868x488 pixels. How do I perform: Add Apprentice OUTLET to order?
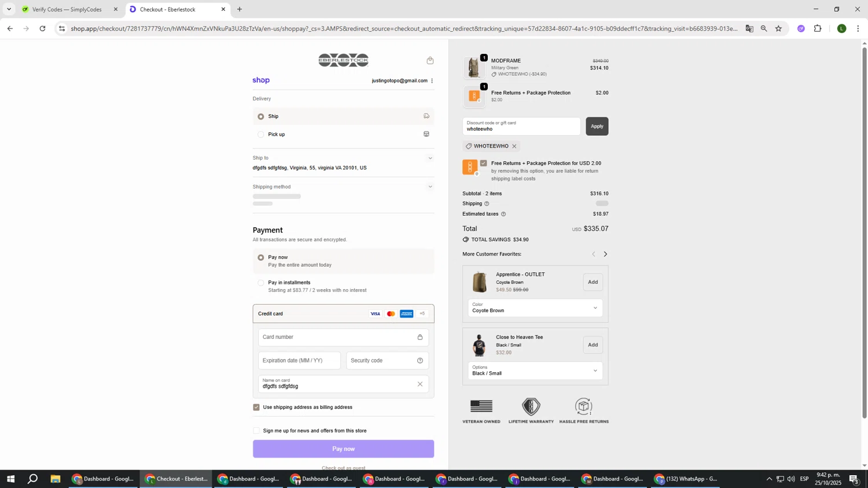[x=593, y=282]
